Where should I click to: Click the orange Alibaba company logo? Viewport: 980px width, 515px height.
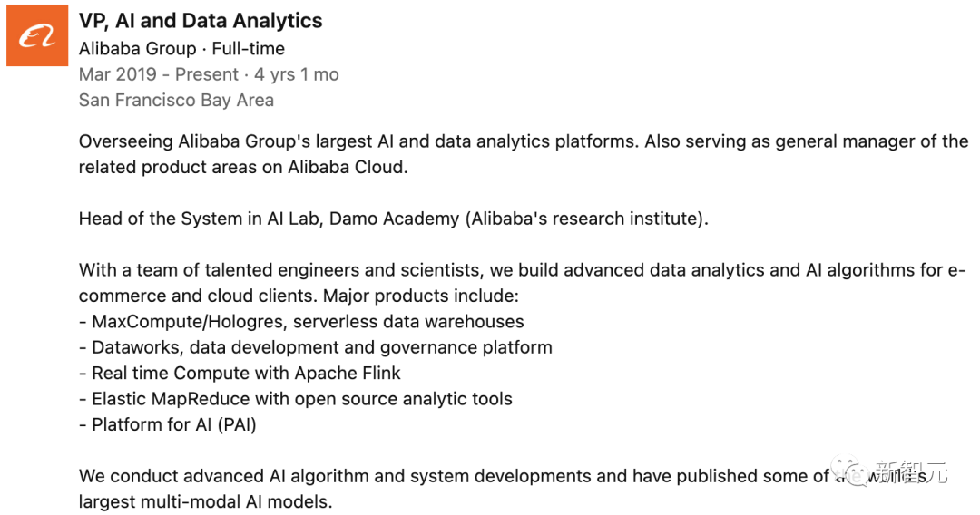(37, 35)
